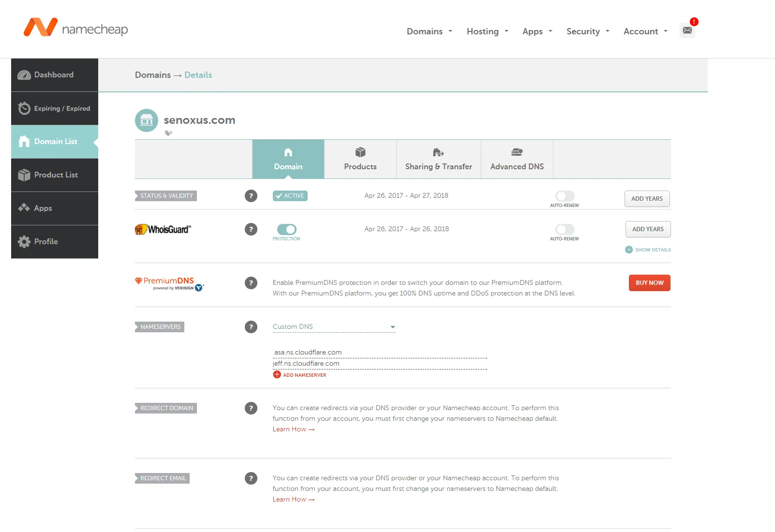Click the Namecheap logo
The width and height of the screenshot is (775, 532).
[76, 28]
